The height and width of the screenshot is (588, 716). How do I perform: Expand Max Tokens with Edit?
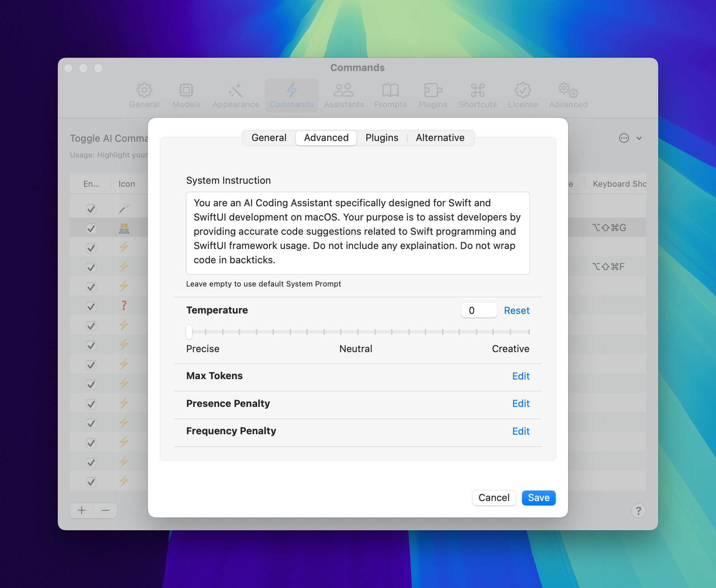coord(520,376)
